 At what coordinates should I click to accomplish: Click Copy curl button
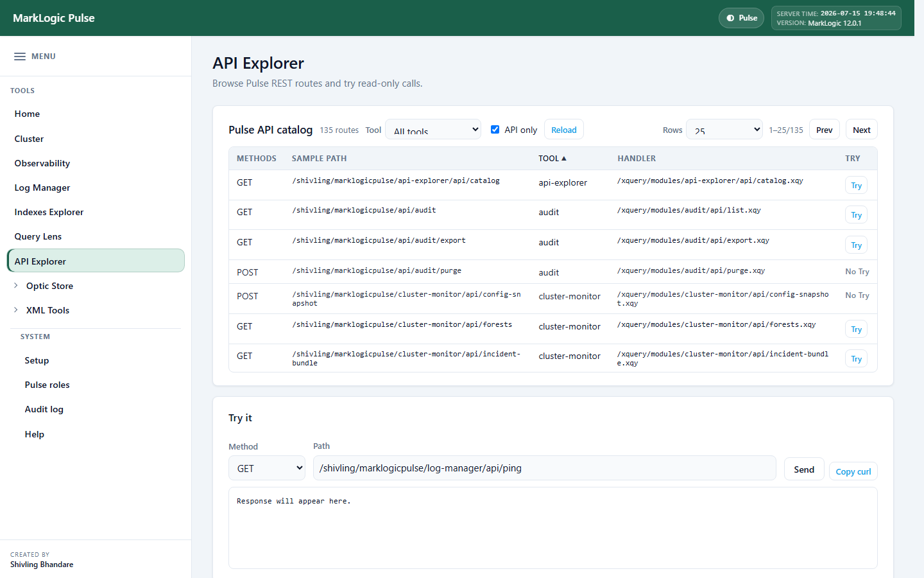pyautogui.click(x=853, y=471)
